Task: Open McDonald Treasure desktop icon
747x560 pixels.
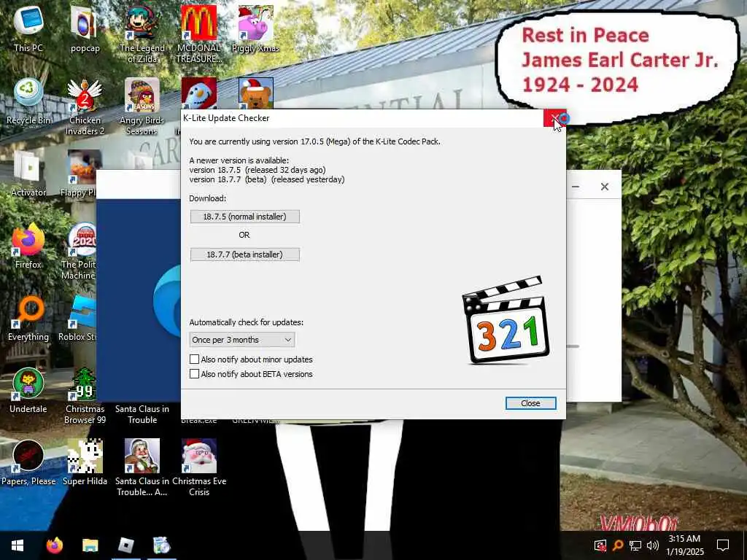Action: click(198, 34)
